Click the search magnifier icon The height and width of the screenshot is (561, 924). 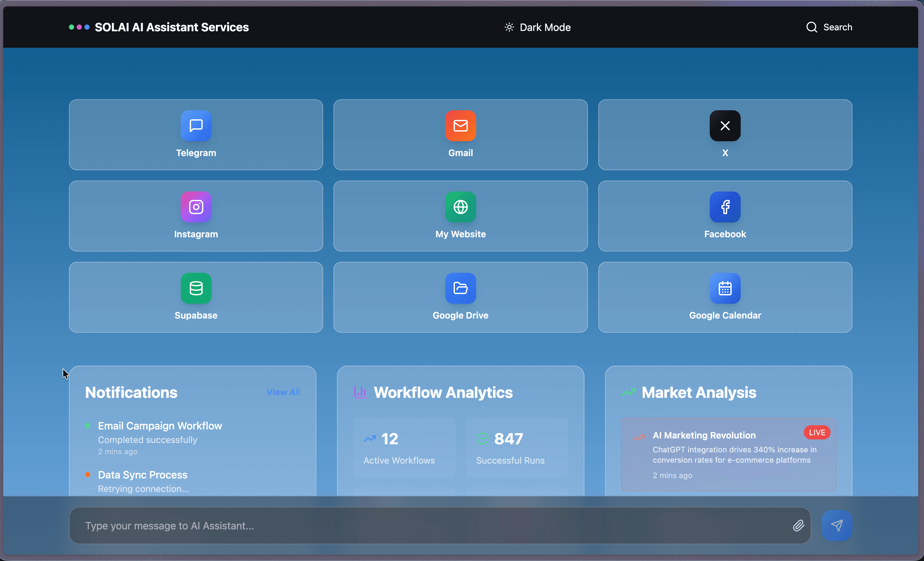click(x=812, y=27)
